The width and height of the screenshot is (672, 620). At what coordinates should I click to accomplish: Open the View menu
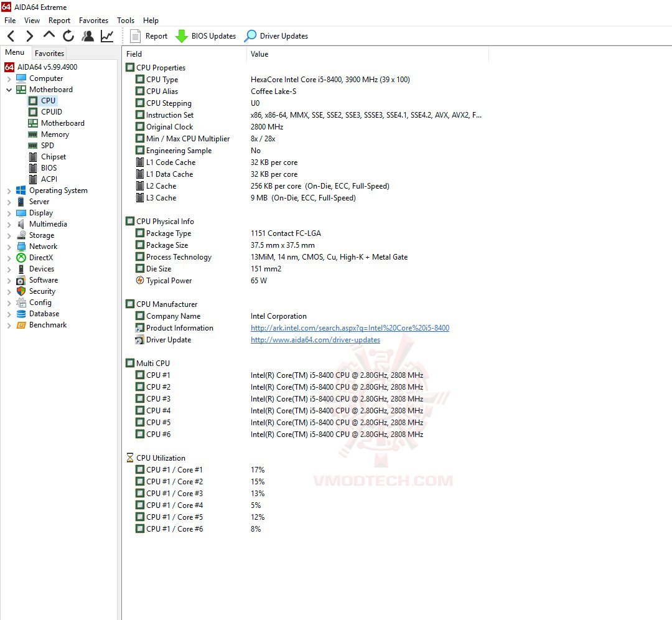point(32,20)
